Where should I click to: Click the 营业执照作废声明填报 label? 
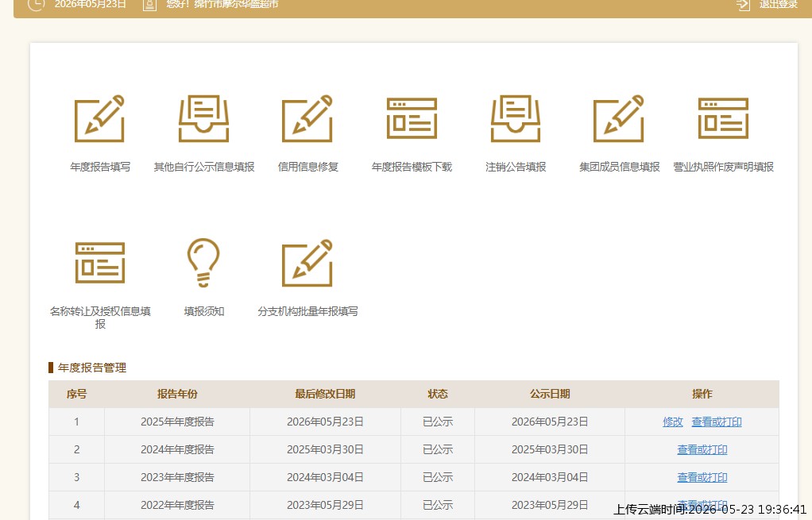click(x=724, y=167)
